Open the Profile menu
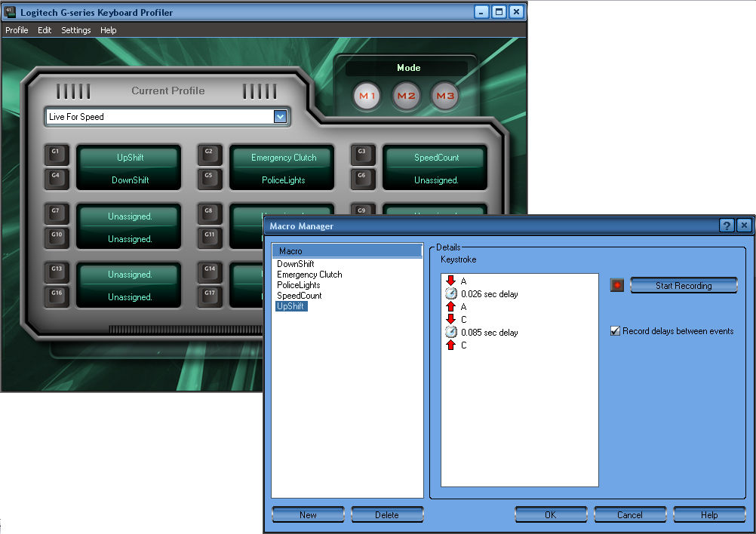Viewport: 756px width, 534px height. pos(17,30)
